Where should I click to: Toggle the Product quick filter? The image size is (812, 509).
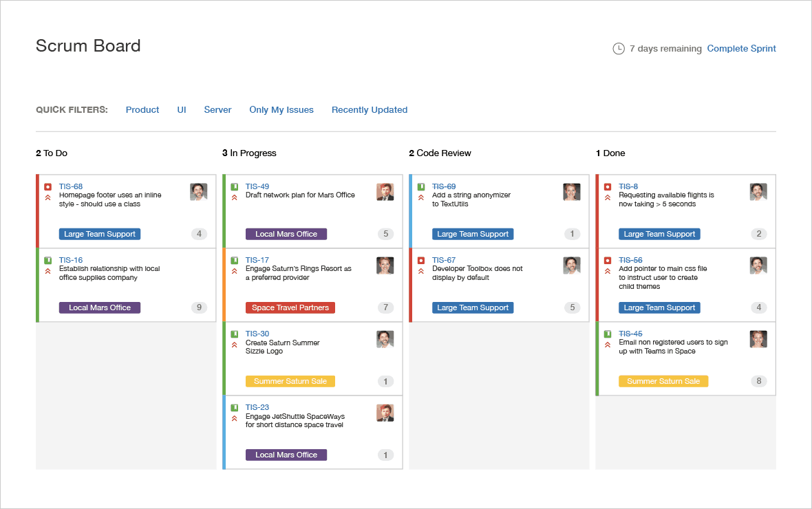142,110
